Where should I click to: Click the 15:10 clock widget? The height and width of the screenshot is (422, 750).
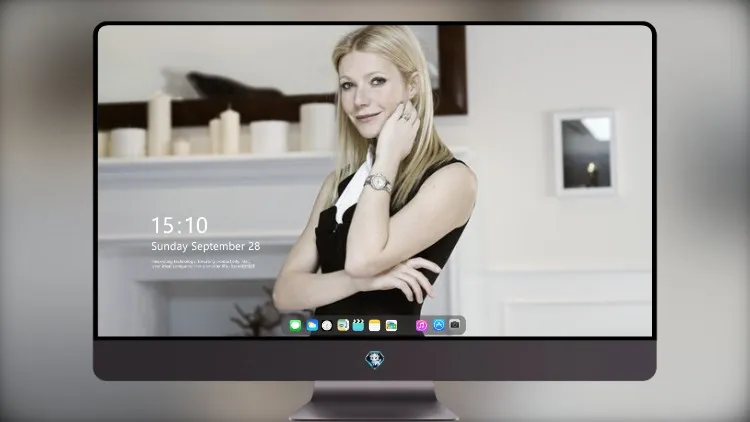point(179,225)
